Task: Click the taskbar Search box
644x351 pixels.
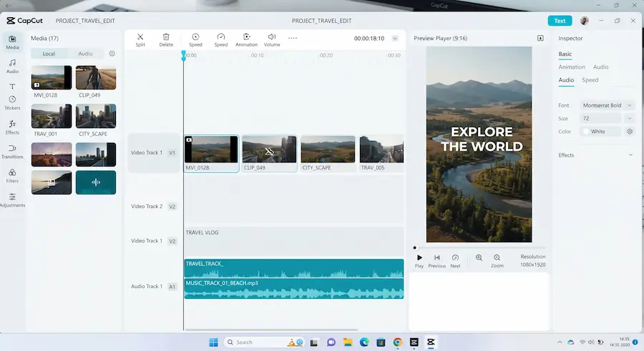Action: pos(264,342)
